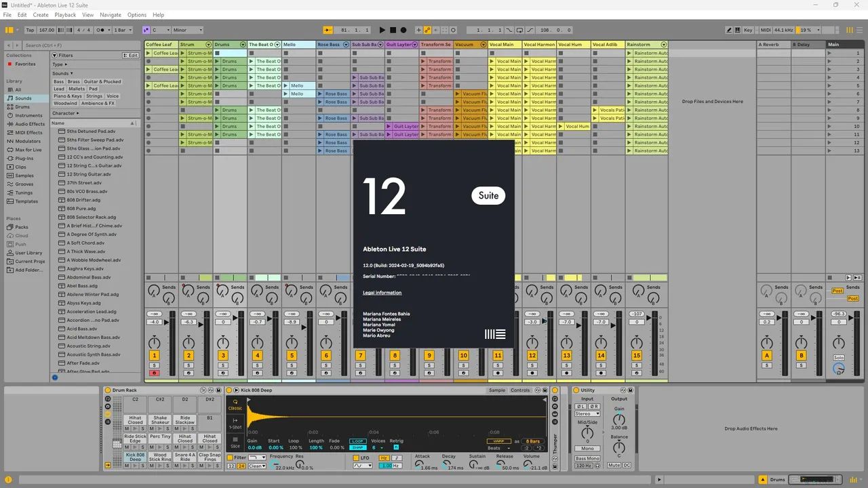Mute track 1 by clicking its track activator

[x=154, y=355]
